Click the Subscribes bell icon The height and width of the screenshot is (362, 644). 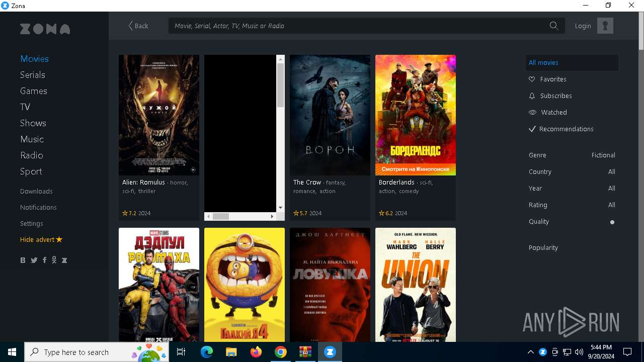click(x=532, y=96)
